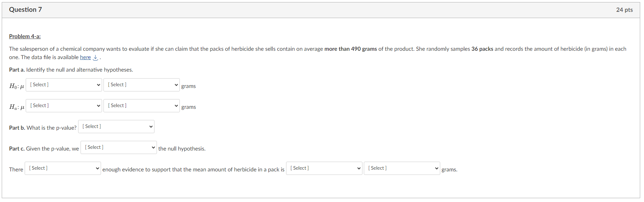Open the final grams dropdown before 'grams.'
644x202 pixels.
point(402,168)
